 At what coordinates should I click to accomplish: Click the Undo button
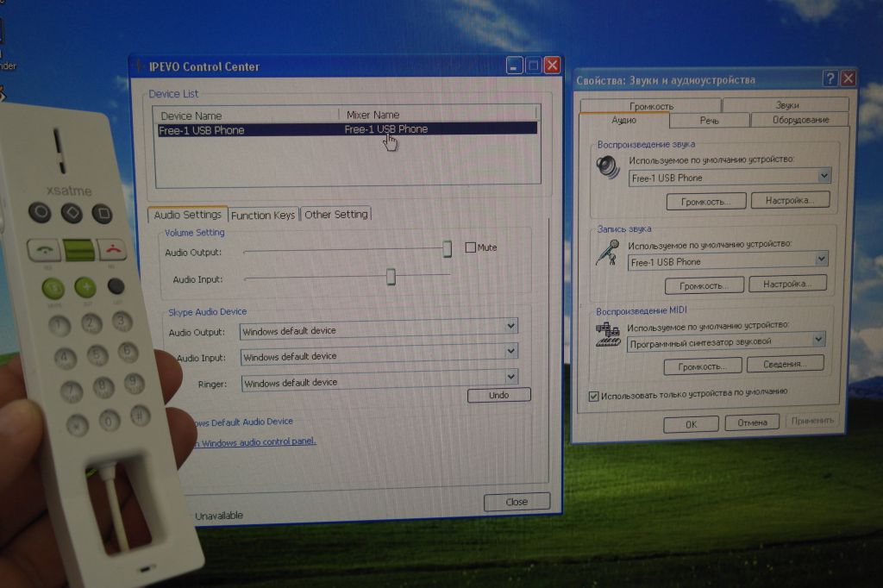[x=499, y=395]
